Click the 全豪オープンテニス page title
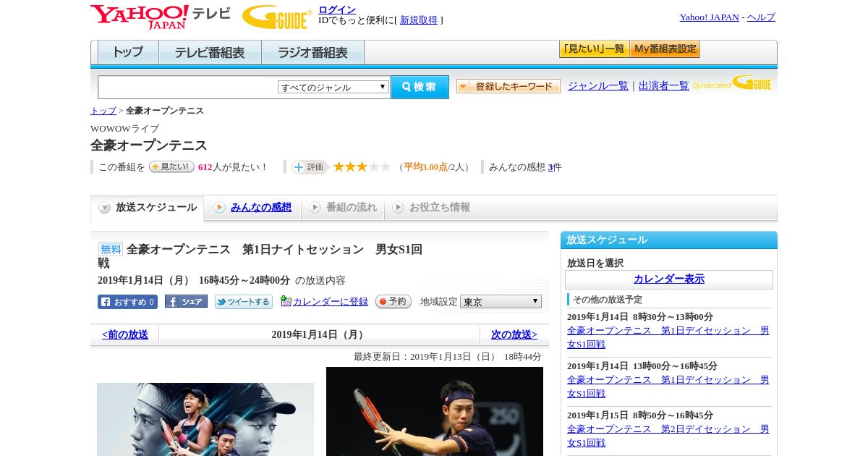 [149, 145]
